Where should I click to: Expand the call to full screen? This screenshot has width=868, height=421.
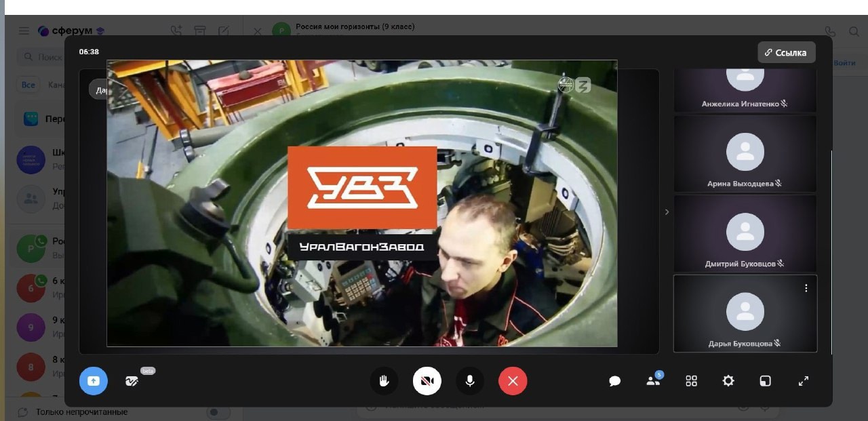(804, 381)
